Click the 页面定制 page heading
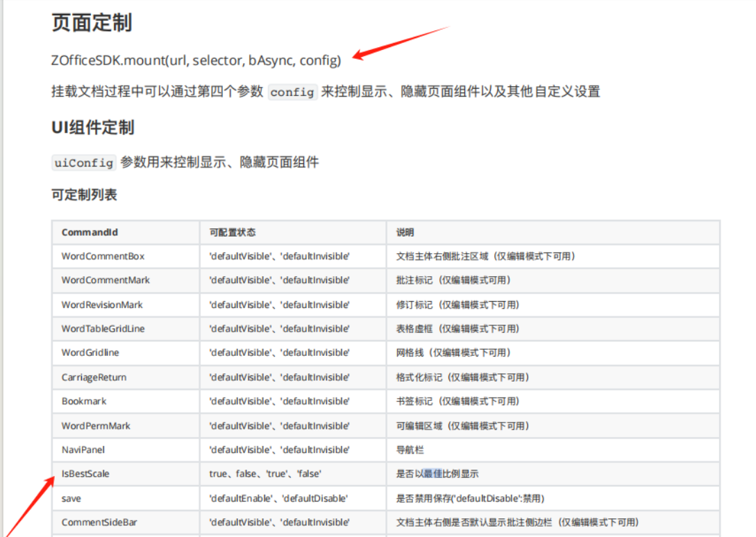 (x=92, y=23)
